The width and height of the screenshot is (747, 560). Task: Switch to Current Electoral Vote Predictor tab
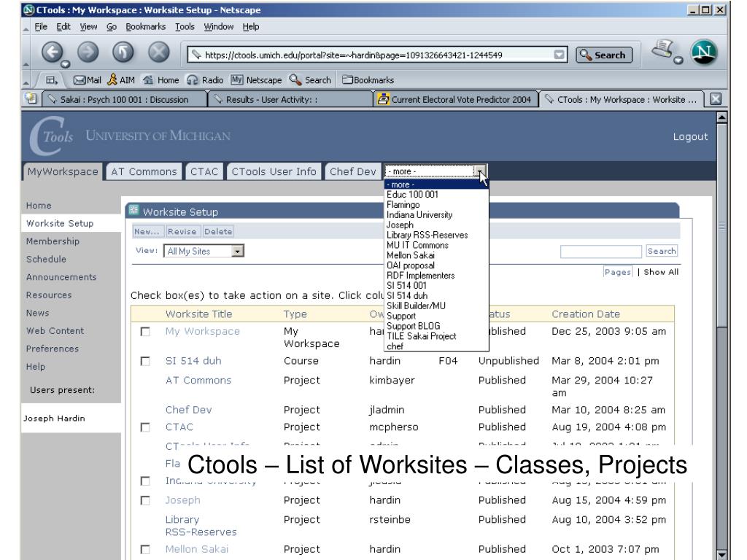(x=455, y=99)
